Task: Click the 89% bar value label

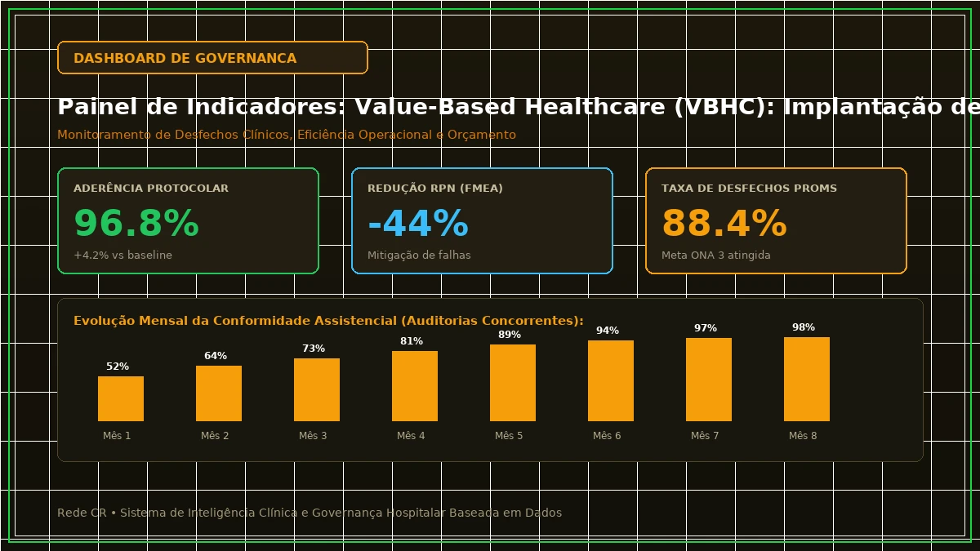Action: [510, 335]
